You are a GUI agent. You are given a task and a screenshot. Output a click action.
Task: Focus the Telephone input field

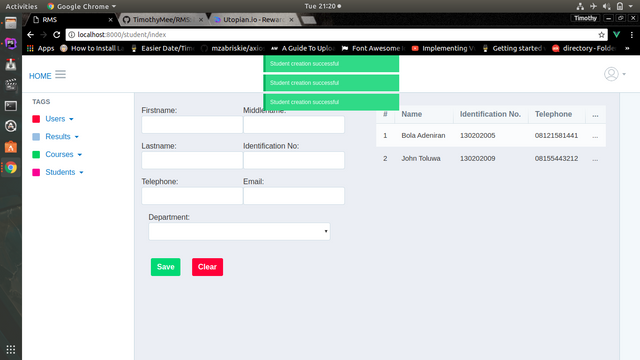(x=192, y=196)
